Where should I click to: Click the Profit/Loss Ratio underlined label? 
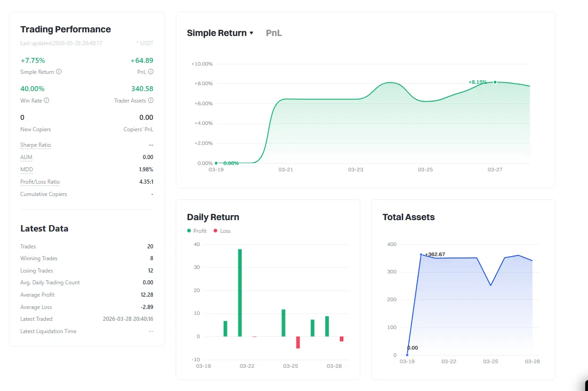pyautogui.click(x=40, y=182)
